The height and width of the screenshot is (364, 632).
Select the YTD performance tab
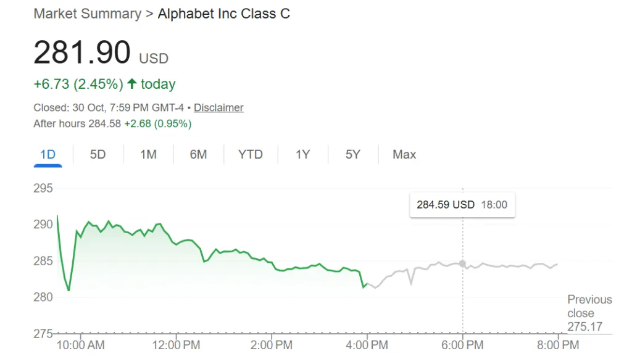(x=251, y=154)
